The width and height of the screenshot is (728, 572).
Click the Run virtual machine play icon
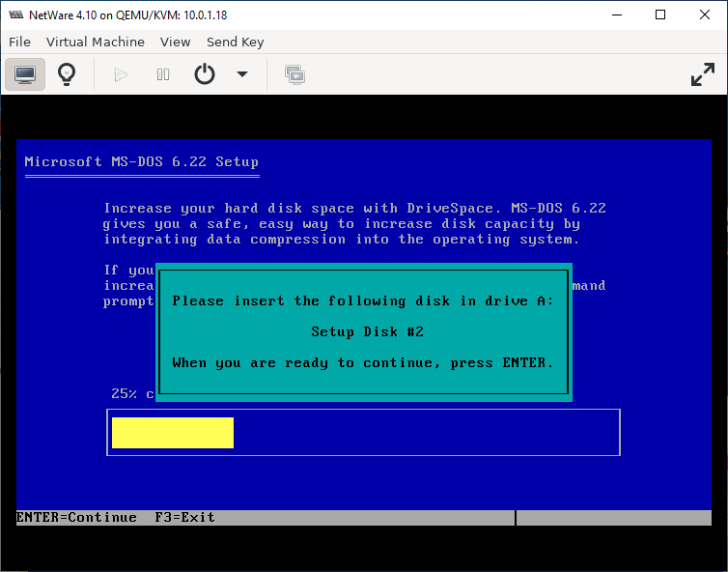tap(121, 74)
